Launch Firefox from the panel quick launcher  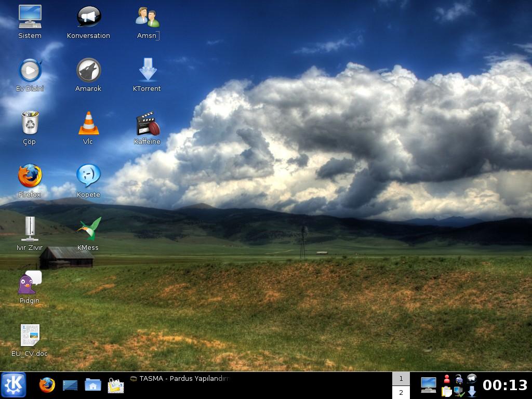coord(47,385)
